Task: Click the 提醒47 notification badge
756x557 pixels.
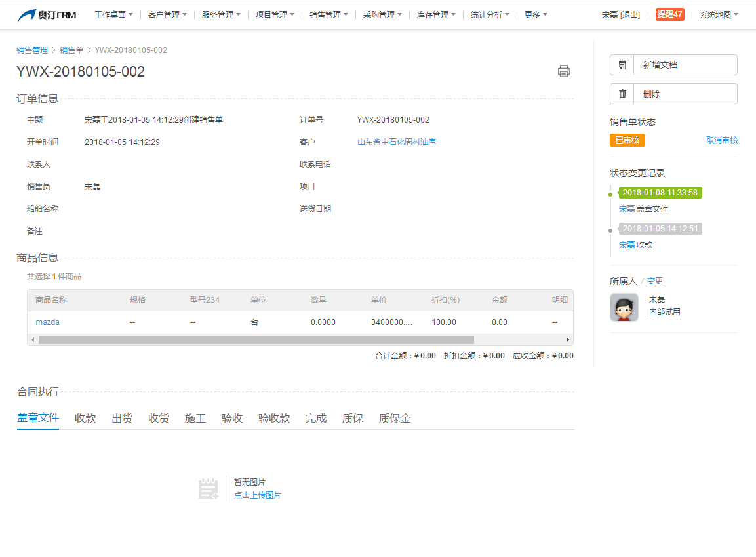Action: pos(669,14)
